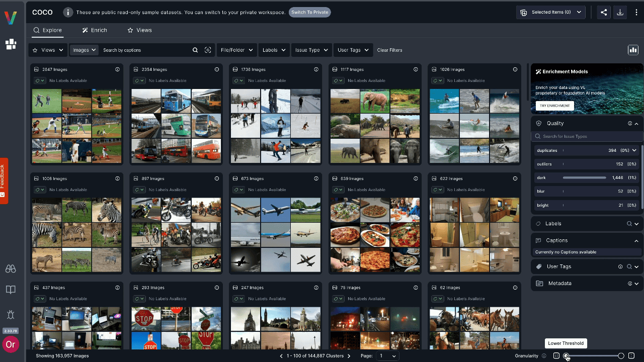The image size is (644, 362).
Task: Click Switch To Private button
Action: tap(310, 12)
